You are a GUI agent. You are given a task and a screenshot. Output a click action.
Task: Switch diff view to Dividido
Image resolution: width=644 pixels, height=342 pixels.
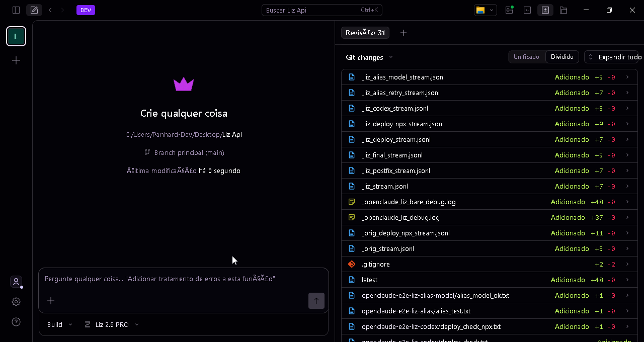pos(562,57)
